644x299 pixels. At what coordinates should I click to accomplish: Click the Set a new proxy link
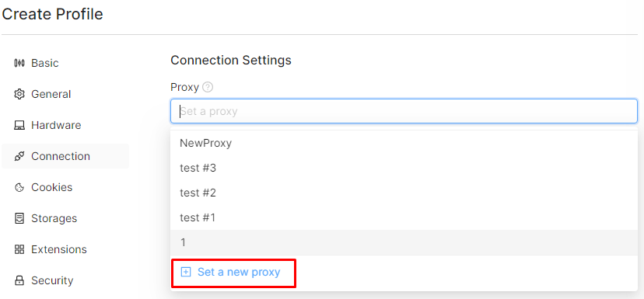coord(239,272)
